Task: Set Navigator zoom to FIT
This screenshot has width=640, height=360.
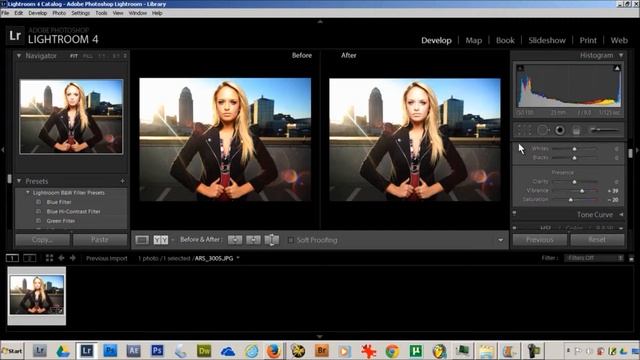Action: 73,56
